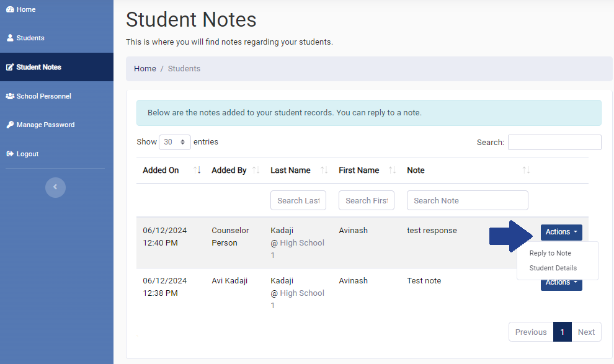614x364 pixels.
Task: Collapse the sidebar with the chevron button
Action: [x=55, y=187]
